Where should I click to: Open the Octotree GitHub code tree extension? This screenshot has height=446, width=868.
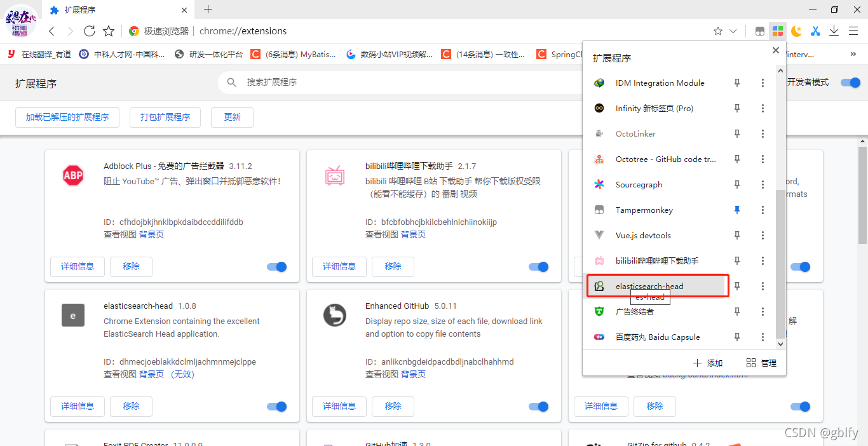click(599, 159)
